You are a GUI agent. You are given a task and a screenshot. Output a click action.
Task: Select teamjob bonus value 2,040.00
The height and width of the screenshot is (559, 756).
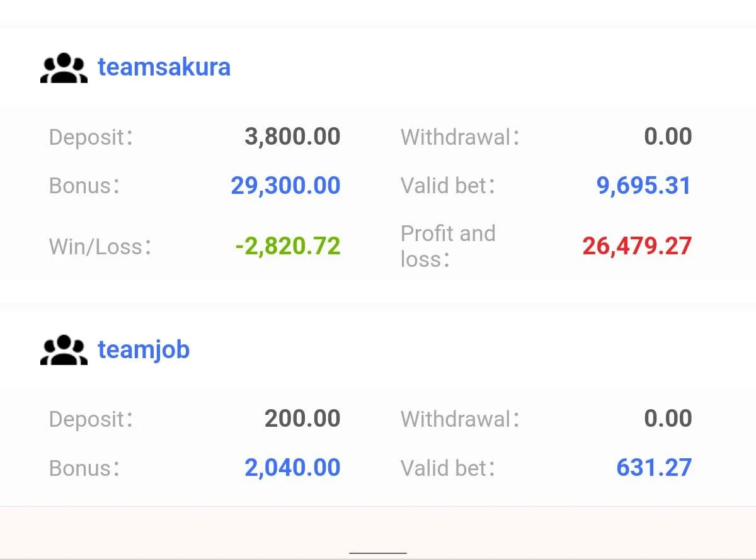292,468
